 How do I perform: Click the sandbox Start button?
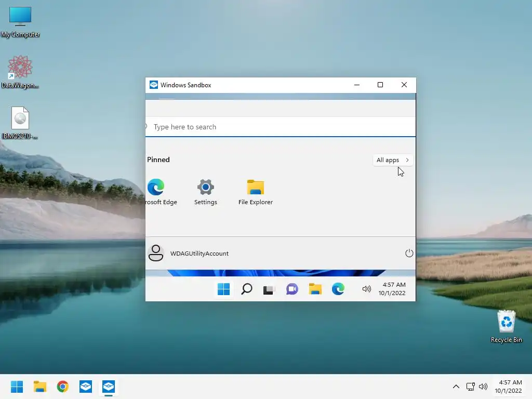223,289
